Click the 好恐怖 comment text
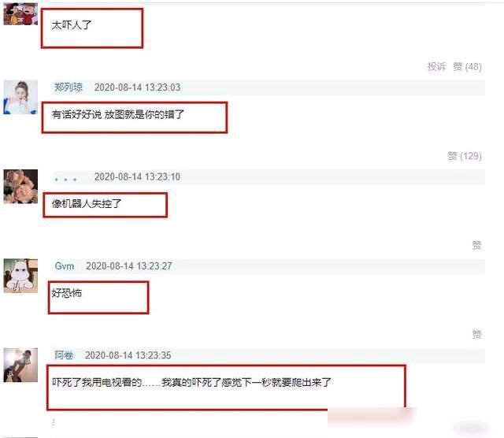The image size is (504, 438). (x=66, y=292)
